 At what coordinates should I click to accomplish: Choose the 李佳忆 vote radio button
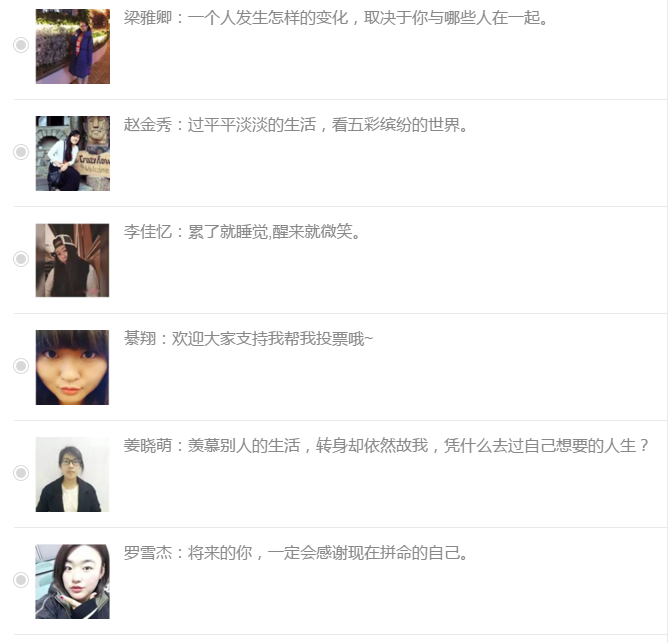pos(21,259)
